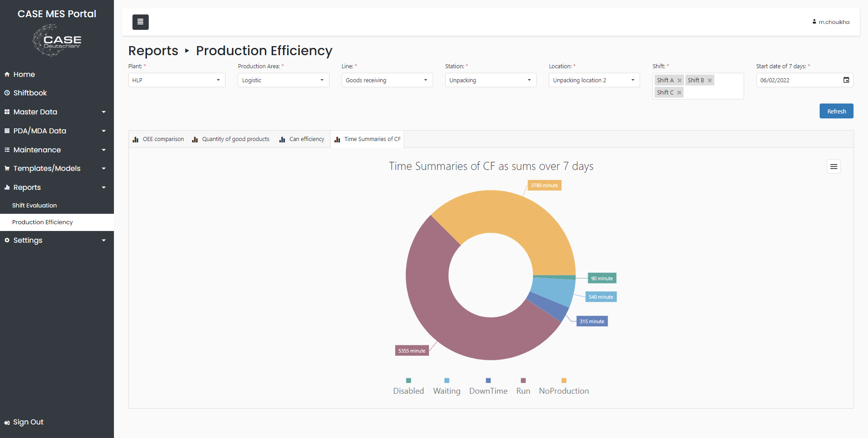868x438 pixels.
Task: Click the Templates/Models cart icon
Action: coord(7,168)
